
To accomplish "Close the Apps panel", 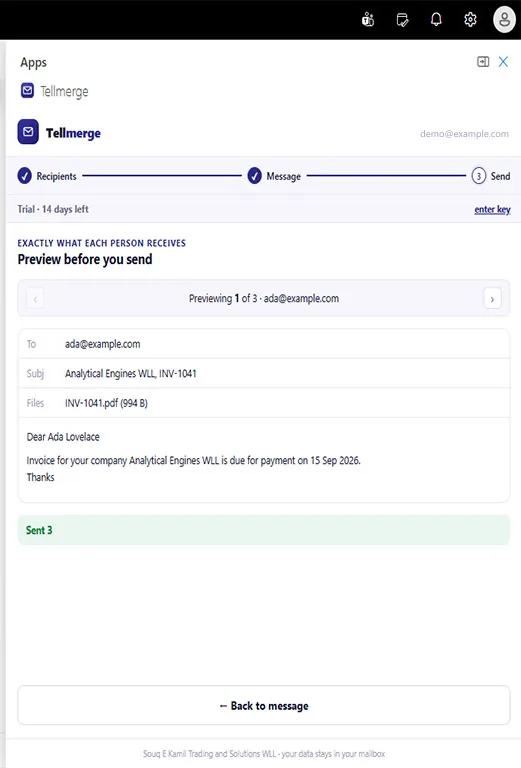I will coord(503,62).
